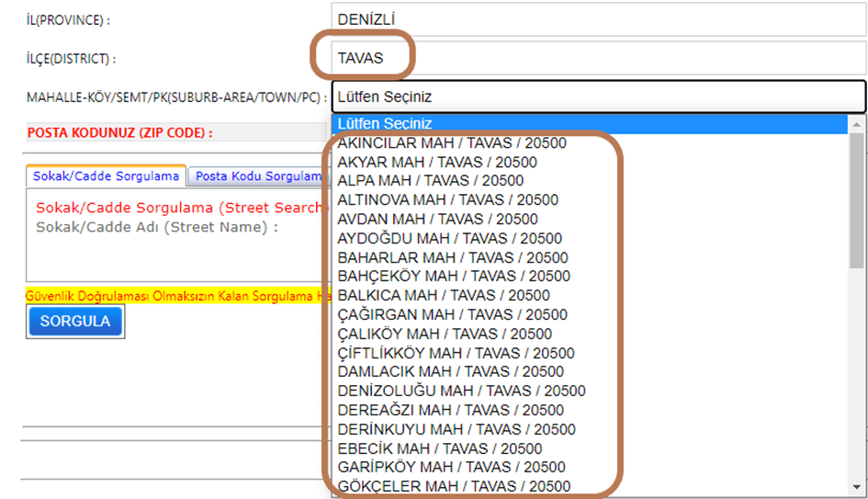The width and height of the screenshot is (868, 499).
Task: Select AKYAR MAH / TAVAS / 20500
Action: pyautogui.click(x=437, y=162)
